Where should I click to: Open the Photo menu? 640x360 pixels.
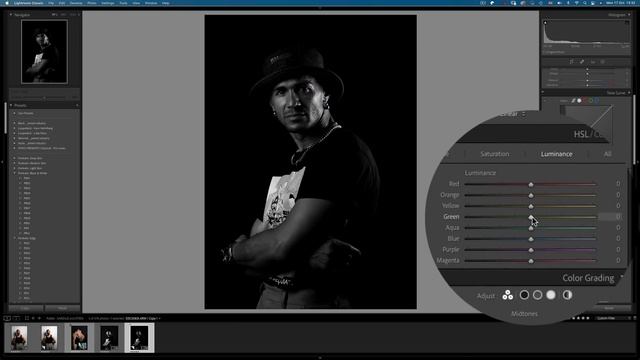(x=92, y=3)
